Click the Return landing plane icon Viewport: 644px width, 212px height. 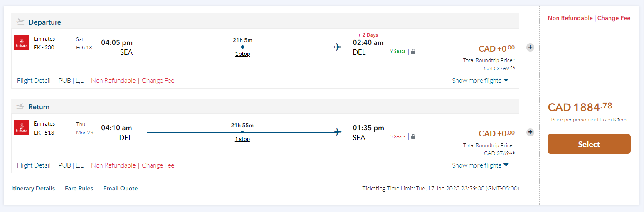[x=20, y=107]
